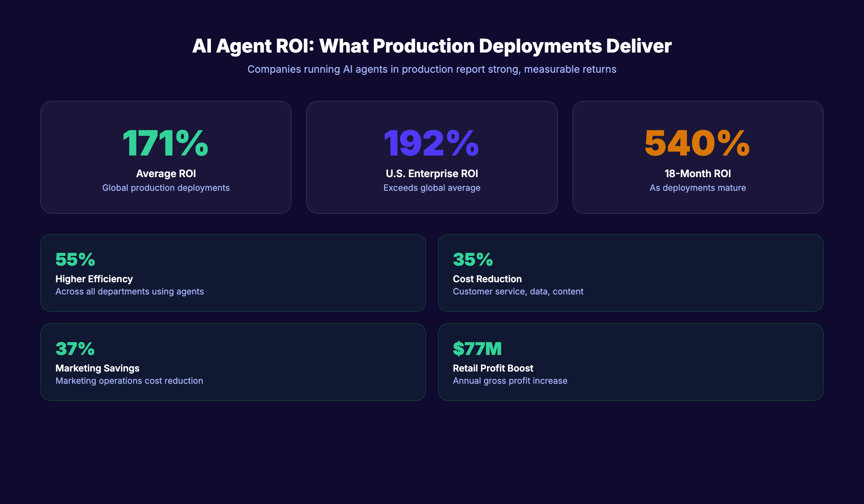Select the Marketing operations cost reduction text

129,381
